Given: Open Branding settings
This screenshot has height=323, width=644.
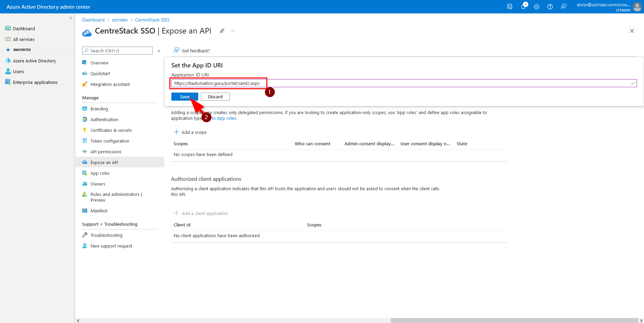Looking at the screenshot, I should (x=99, y=109).
